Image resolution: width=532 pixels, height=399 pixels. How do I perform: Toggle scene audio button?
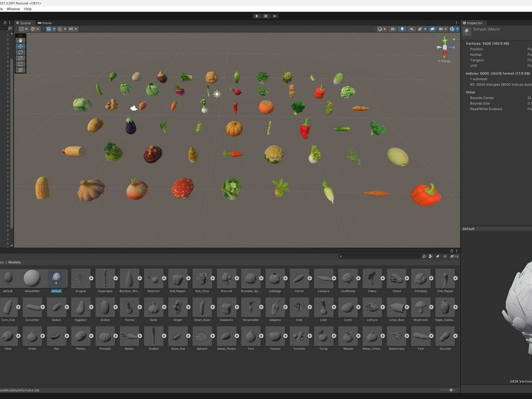[x=412, y=29]
